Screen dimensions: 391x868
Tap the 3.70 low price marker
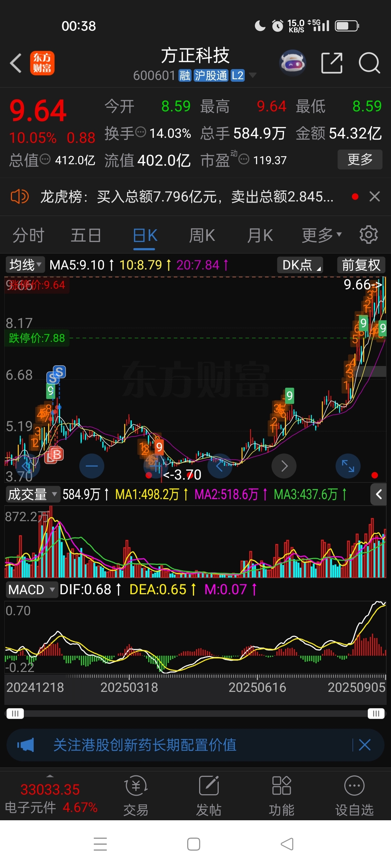182,475
